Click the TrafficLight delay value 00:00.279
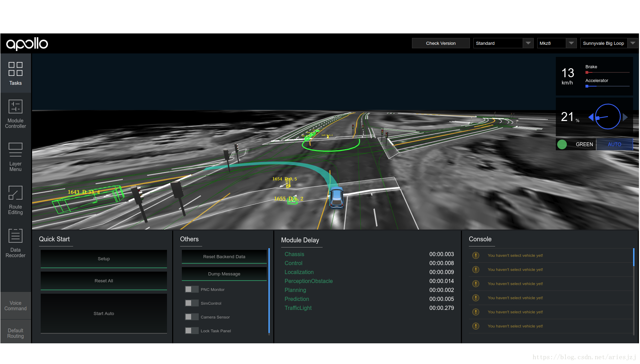640x364 pixels. 442,308
